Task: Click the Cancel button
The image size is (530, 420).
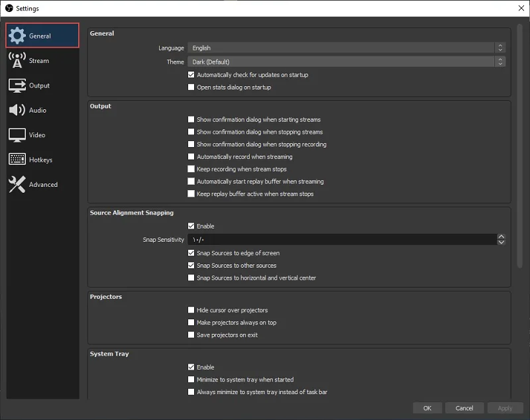Action: 464,408
